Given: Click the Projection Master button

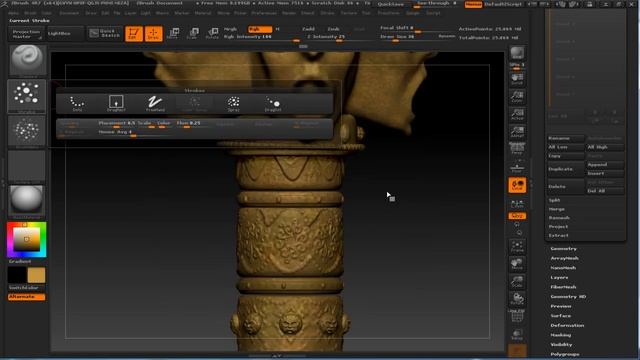Looking at the screenshot, I should [x=26, y=34].
